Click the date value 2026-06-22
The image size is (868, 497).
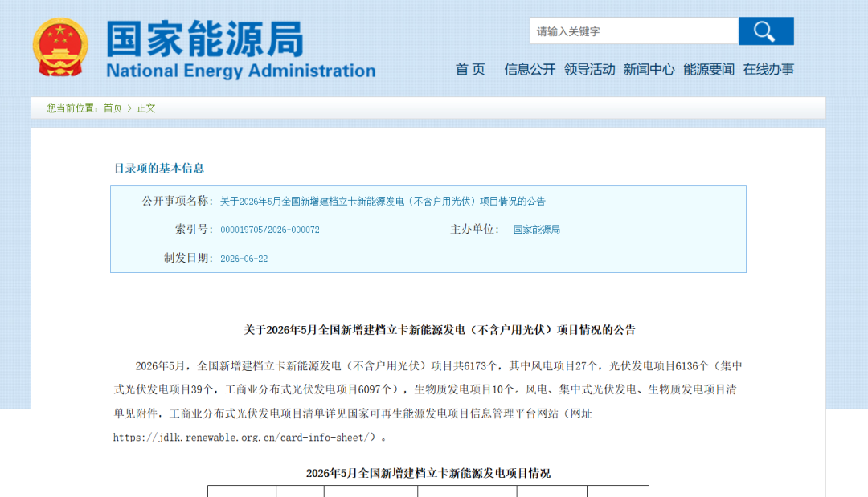244,259
